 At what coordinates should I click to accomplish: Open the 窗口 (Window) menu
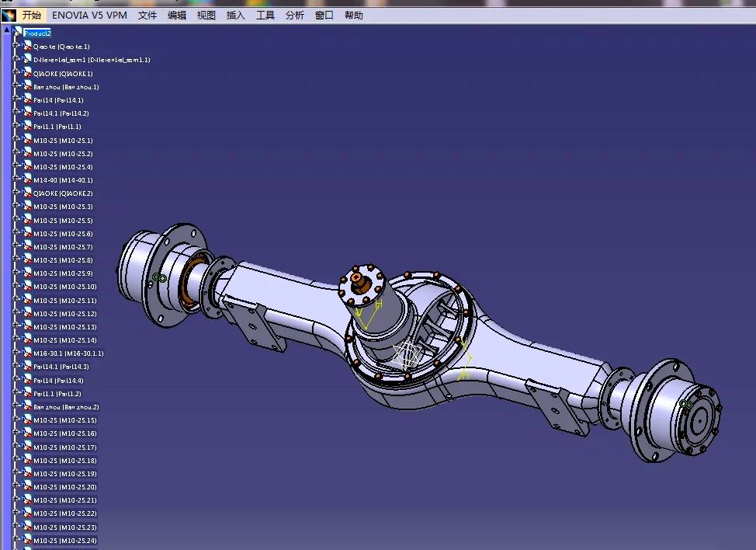324,15
